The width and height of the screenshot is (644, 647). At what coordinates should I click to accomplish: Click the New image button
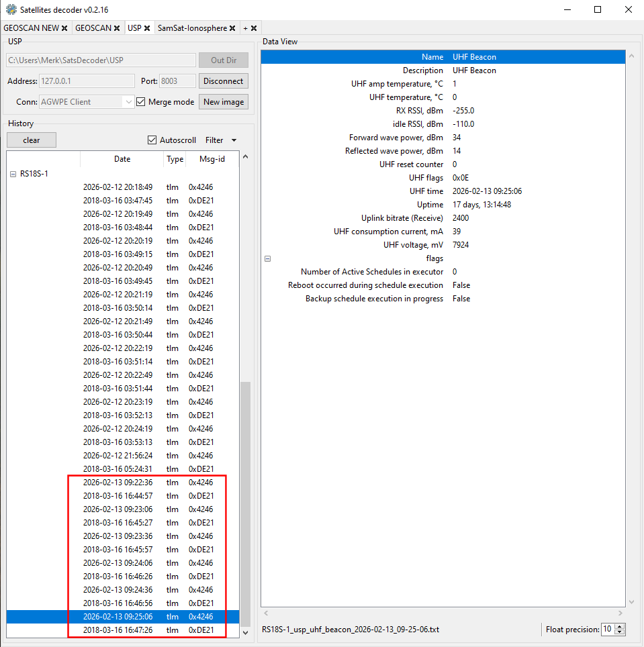pos(224,102)
